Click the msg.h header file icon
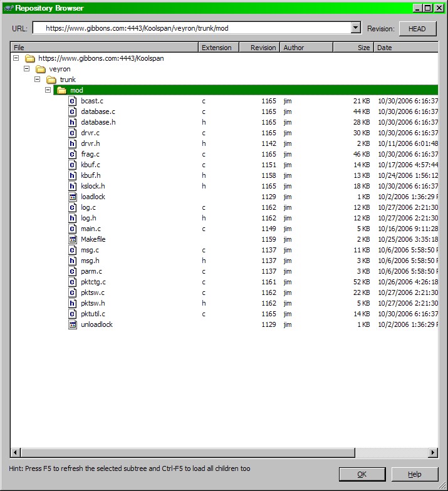This screenshot has width=448, height=491. (x=73, y=261)
